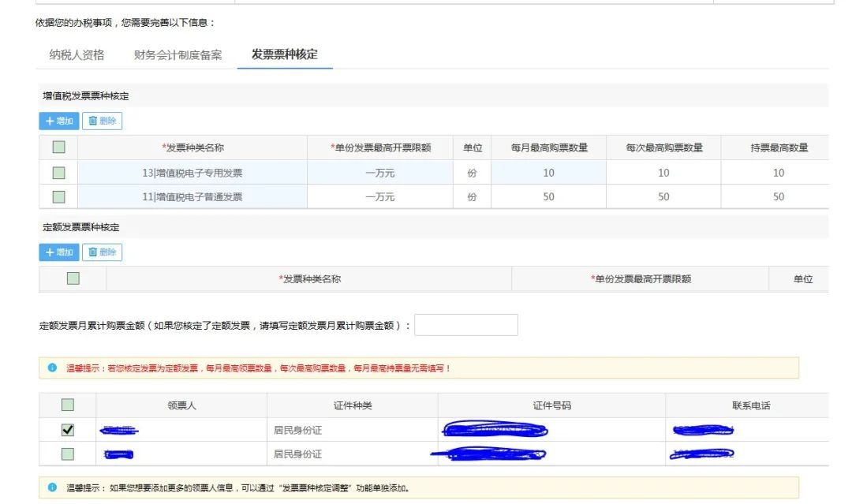Click the 每月最高购票数量 column header

[549, 147]
